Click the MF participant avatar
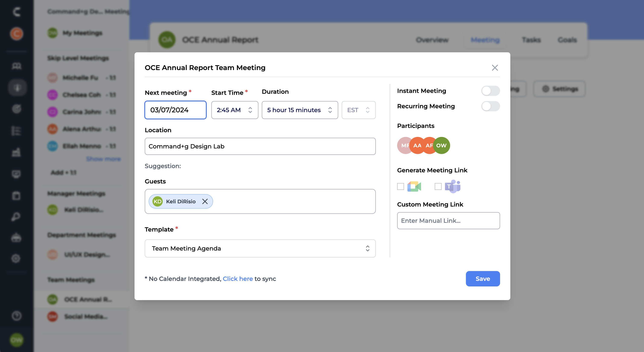644x352 pixels. click(x=403, y=145)
